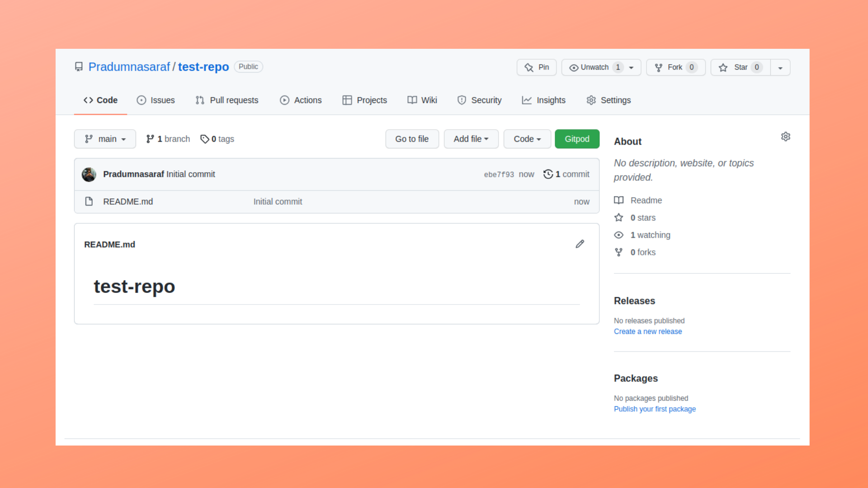The width and height of the screenshot is (868, 488).
Task: Click the test-repo heading inside the README
Action: point(134,286)
